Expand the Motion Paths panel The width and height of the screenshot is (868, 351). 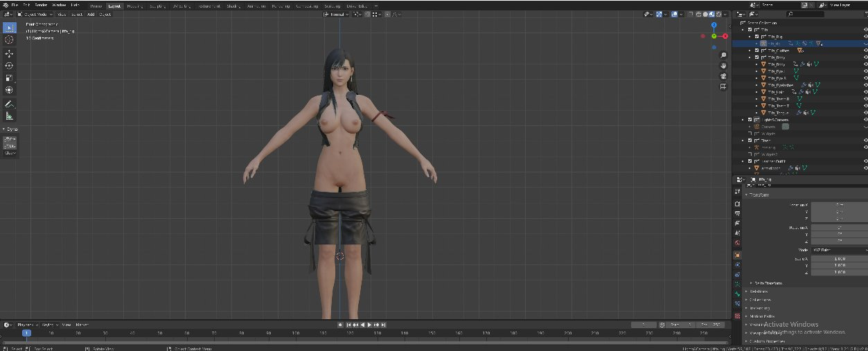click(762, 316)
